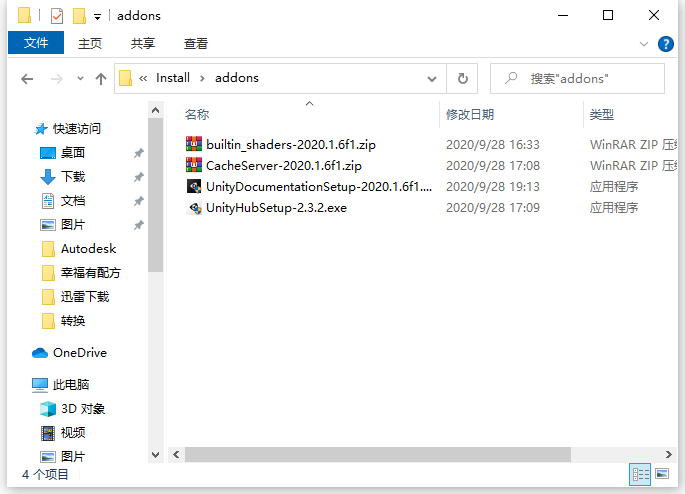The width and height of the screenshot is (685, 494).
Task: Click the pin icon beside 下载
Action: click(x=138, y=177)
